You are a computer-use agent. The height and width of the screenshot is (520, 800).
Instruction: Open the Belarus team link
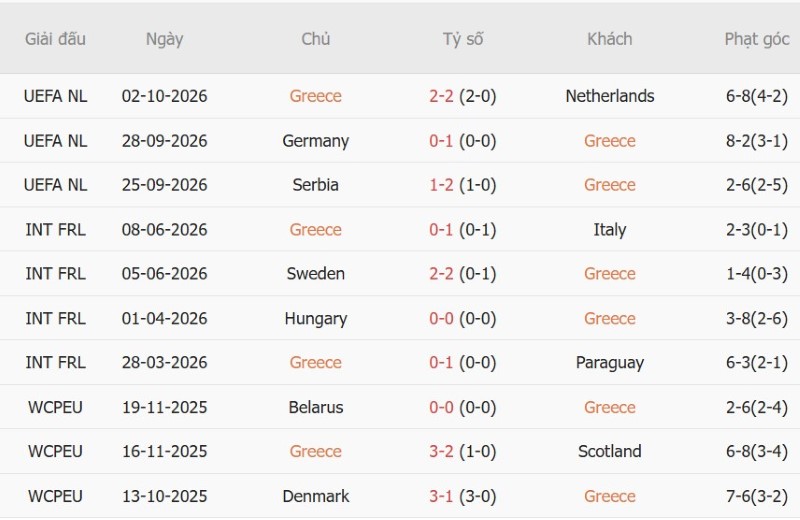point(315,407)
